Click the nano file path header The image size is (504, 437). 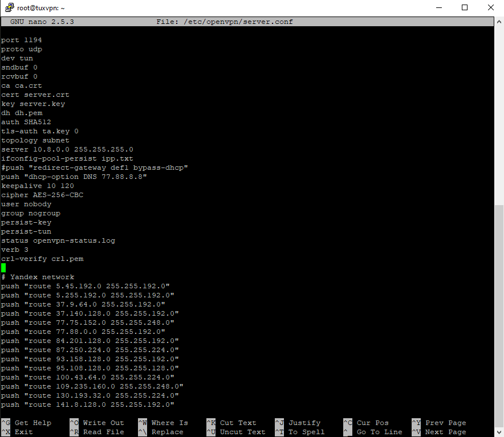pos(225,22)
